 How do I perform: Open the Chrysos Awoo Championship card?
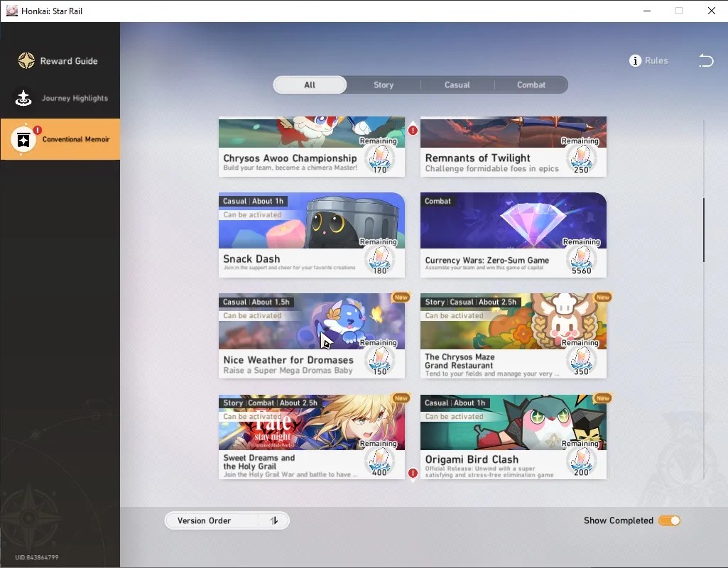pos(312,146)
